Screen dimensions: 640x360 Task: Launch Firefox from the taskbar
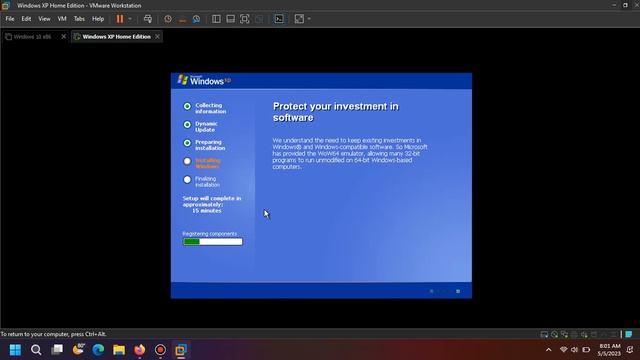140,350
